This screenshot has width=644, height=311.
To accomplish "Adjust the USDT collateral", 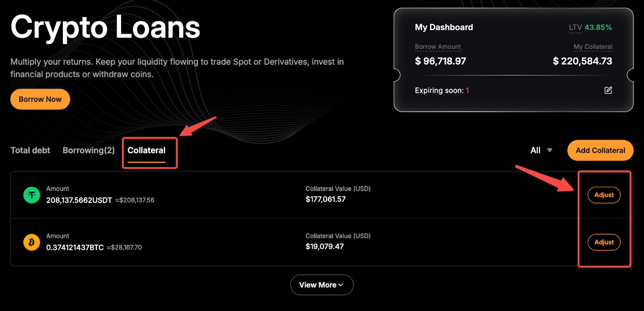I will 604,195.
